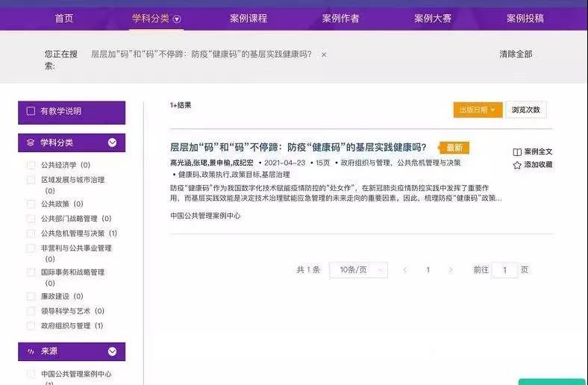This screenshot has height=385, width=588.
Task: Click the 添加收藏 star icon
Action: (517, 165)
